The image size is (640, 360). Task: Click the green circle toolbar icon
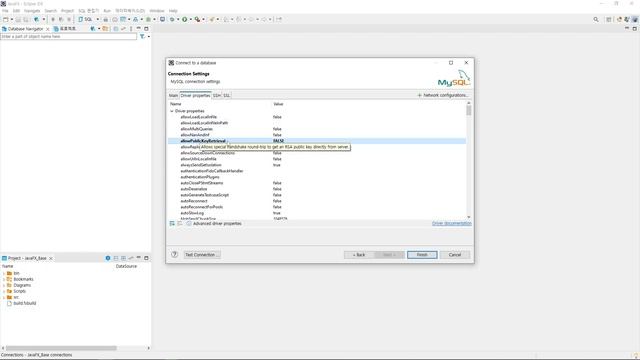point(184,19)
